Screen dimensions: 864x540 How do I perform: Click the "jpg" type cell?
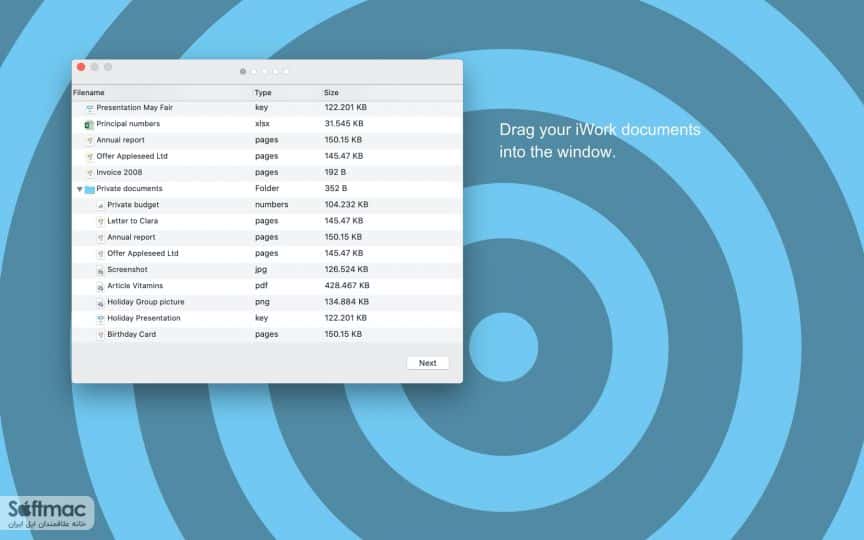(x=261, y=269)
